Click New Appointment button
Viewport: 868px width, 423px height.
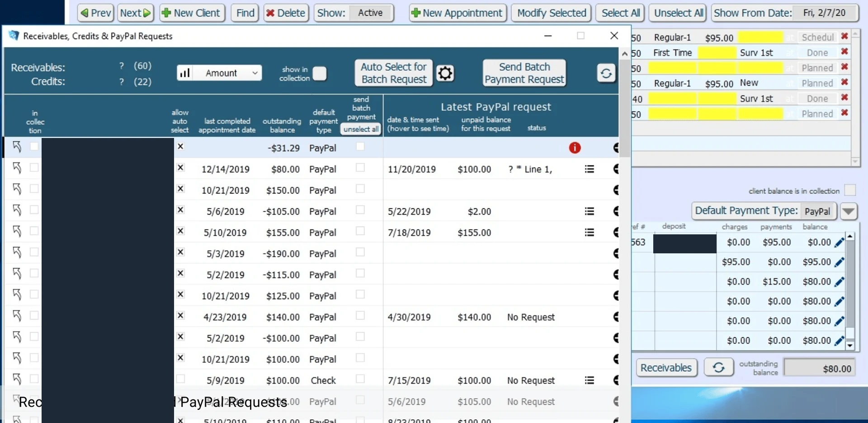click(458, 13)
